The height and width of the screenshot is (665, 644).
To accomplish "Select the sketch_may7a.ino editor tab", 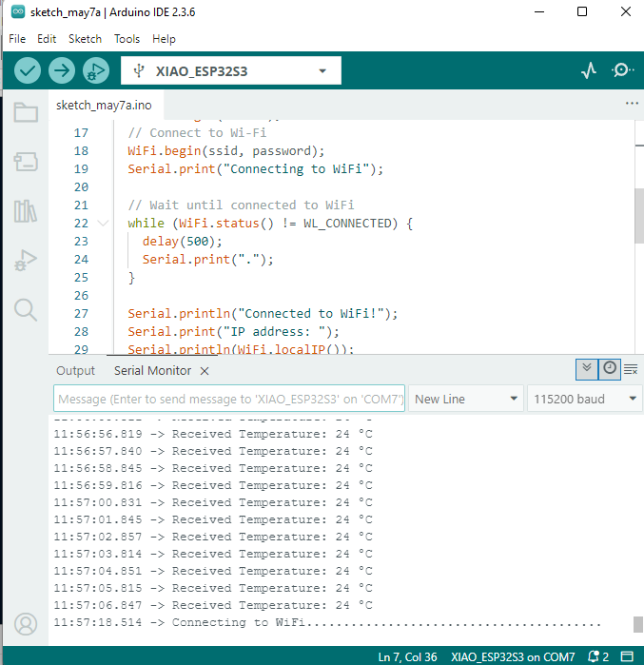I will tap(104, 106).
